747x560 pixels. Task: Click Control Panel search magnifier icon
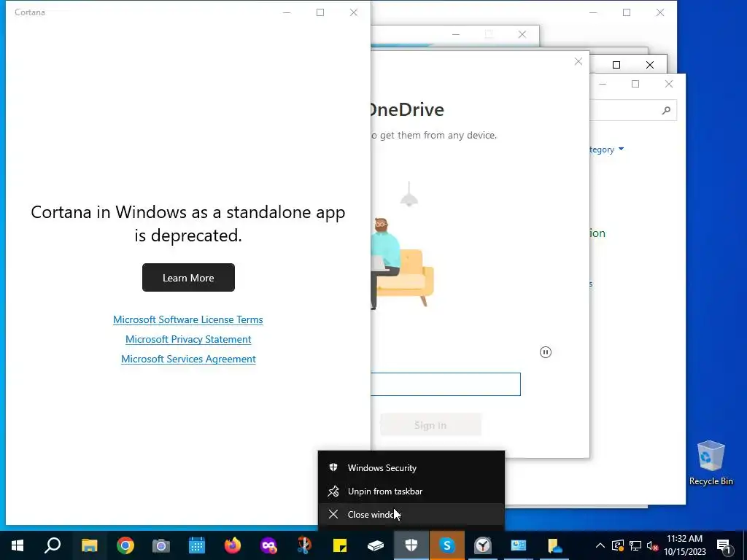(666, 111)
